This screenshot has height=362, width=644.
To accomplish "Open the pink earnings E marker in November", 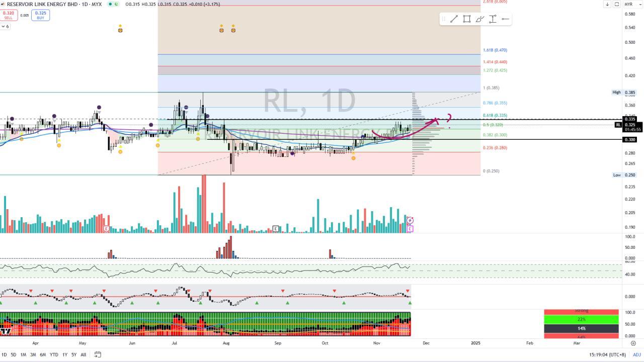I will (410, 229).
